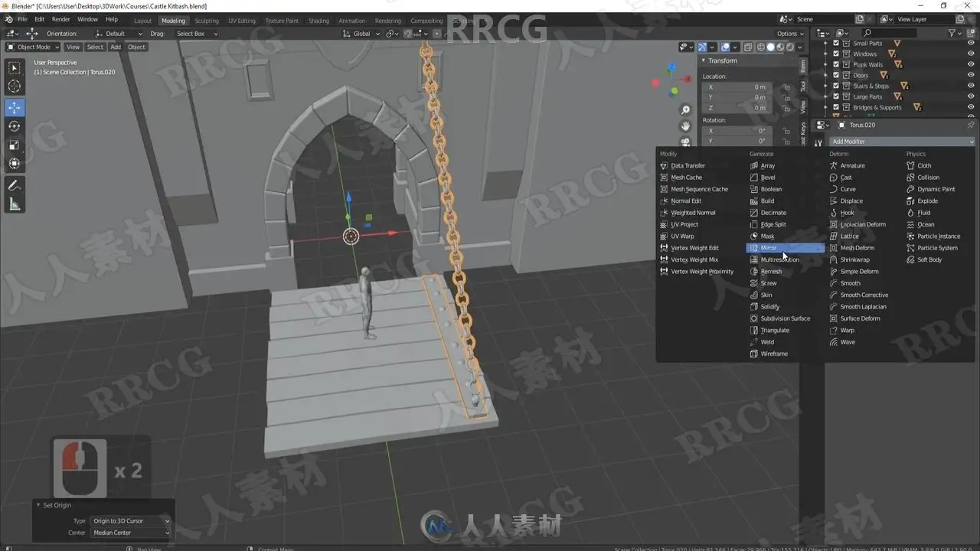Viewport: 980px width, 551px height.
Task: Click the outliner search field
Action: pos(888,33)
